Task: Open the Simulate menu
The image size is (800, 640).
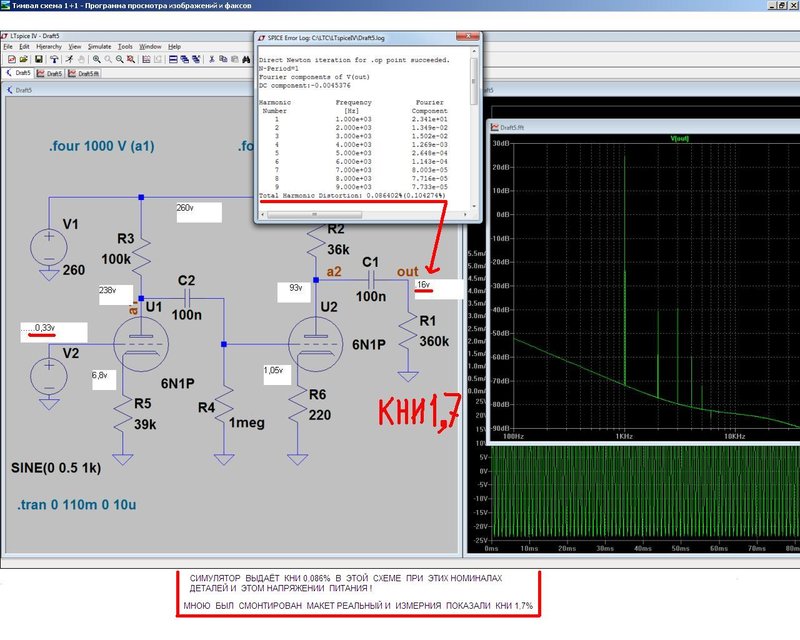Action: pos(99,46)
